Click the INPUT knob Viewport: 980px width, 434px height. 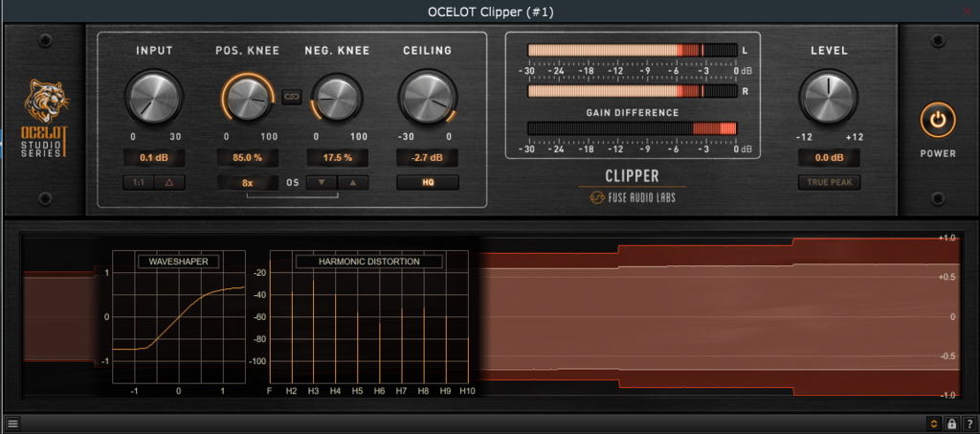pyautogui.click(x=154, y=97)
